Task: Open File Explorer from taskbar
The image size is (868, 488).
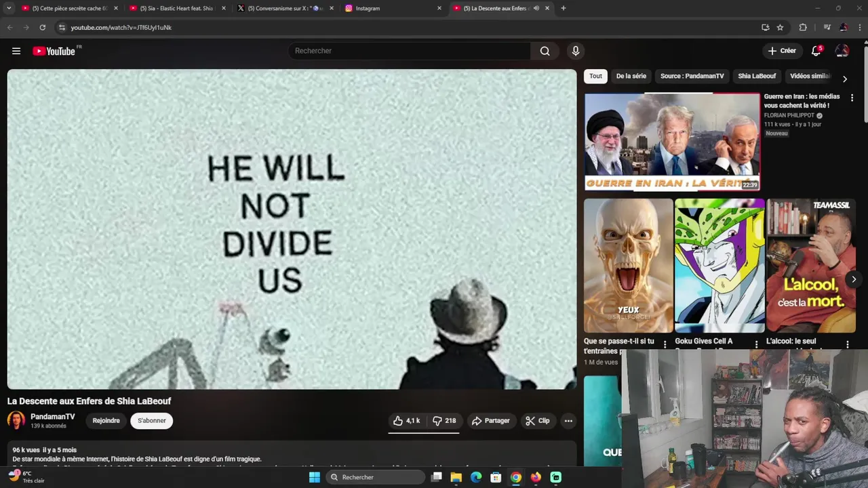Action: pos(456,477)
